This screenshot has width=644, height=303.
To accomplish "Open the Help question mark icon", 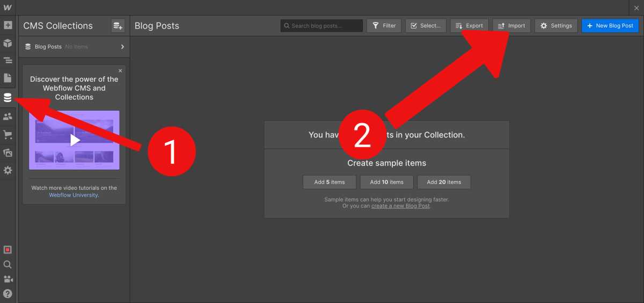I will [x=8, y=294].
